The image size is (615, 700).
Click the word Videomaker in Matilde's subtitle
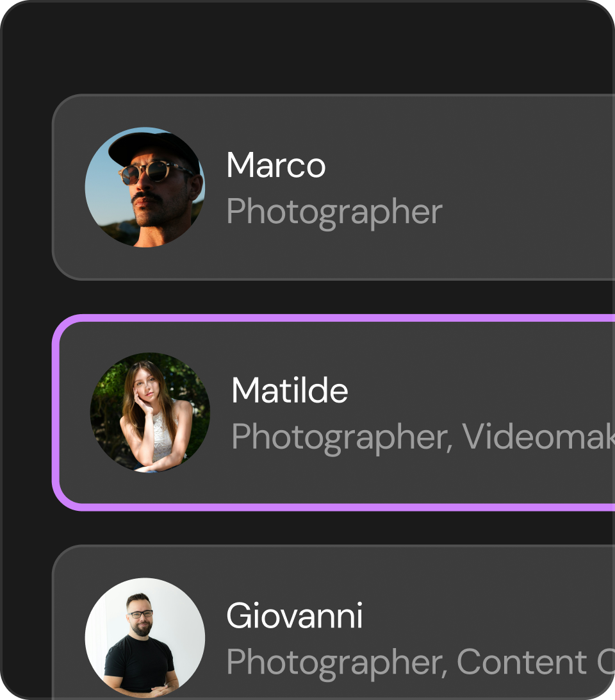click(x=538, y=437)
